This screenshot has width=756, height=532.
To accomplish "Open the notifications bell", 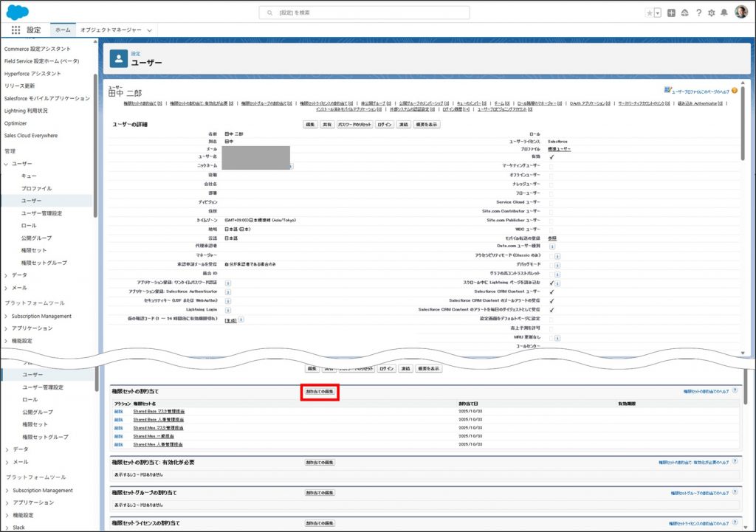I will 724,13.
